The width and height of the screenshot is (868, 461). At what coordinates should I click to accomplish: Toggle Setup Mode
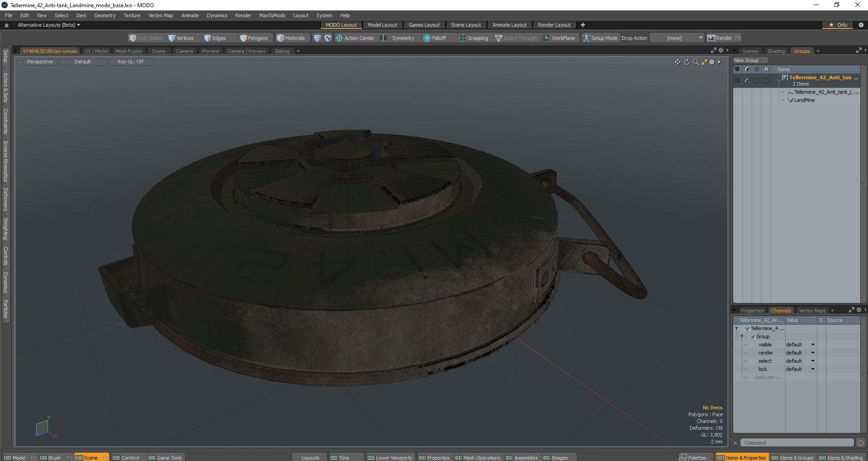(x=600, y=38)
